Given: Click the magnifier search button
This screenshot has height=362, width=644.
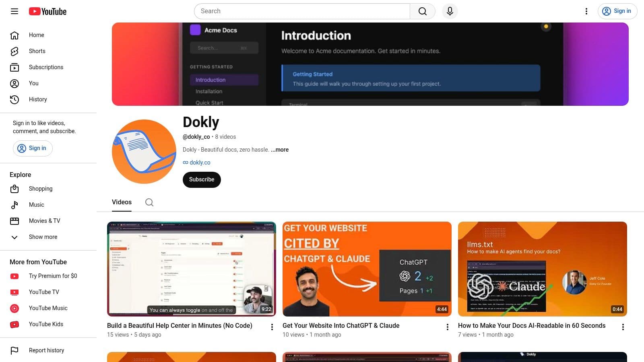Looking at the screenshot, I should coord(422,11).
